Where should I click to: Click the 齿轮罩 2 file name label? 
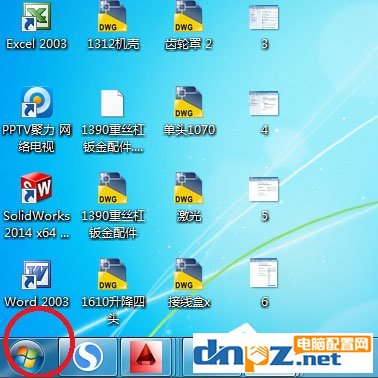tap(189, 44)
